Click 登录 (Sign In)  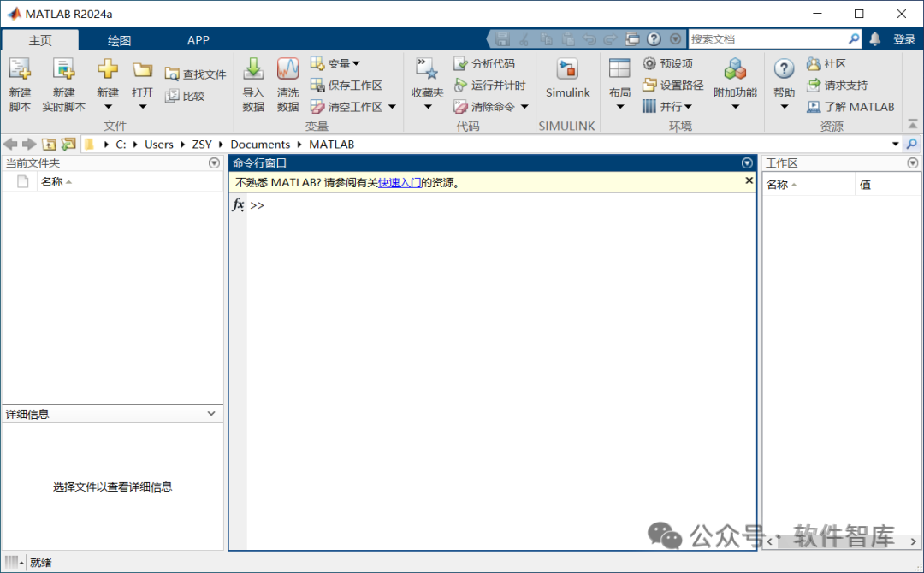pos(904,39)
